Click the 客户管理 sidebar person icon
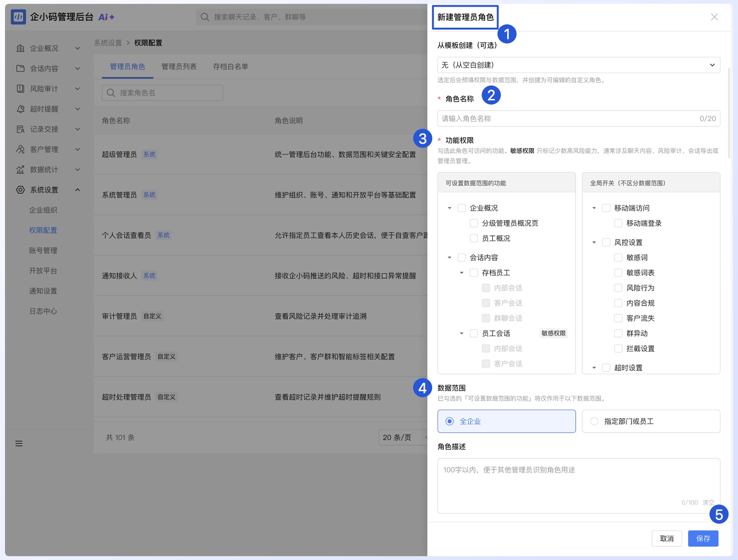 [x=20, y=150]
